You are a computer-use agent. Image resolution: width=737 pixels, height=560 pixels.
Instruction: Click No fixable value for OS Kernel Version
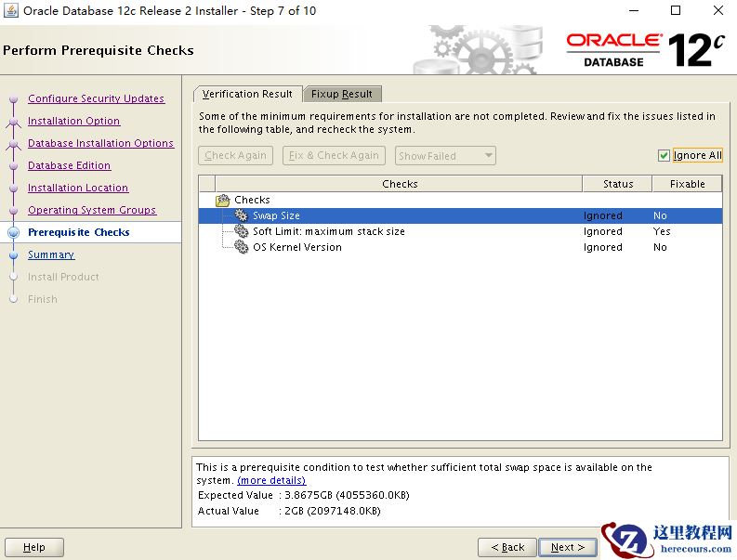(x=660, y=247)
